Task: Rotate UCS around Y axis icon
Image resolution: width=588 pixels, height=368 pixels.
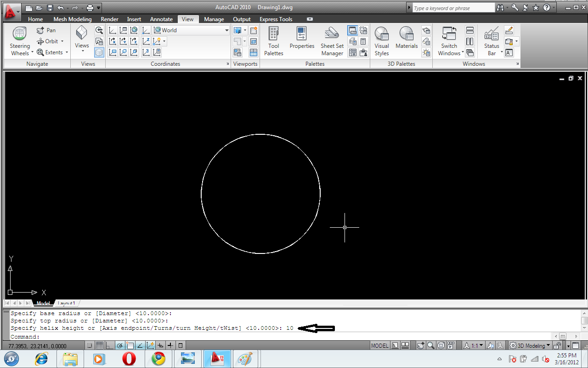Action: pos(123,41)
